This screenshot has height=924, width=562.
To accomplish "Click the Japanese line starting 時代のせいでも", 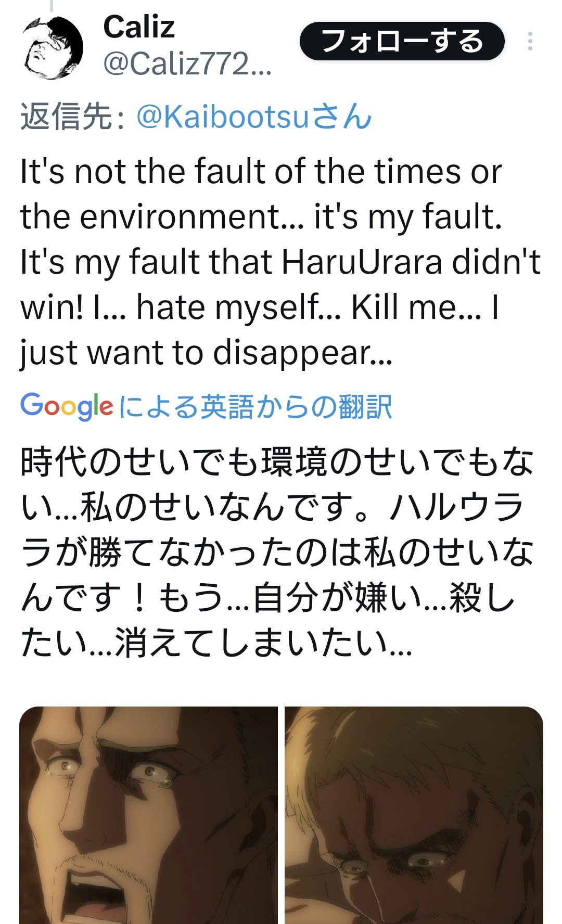I will point(277,462).
